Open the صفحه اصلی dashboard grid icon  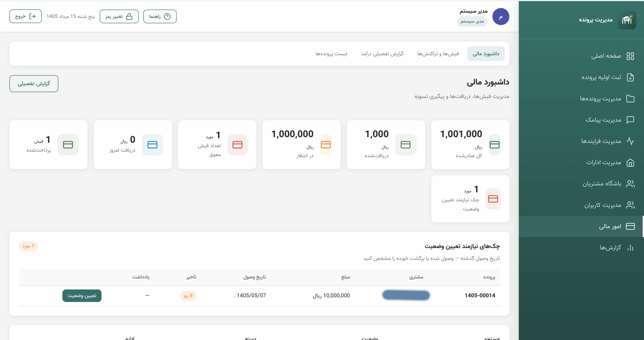click(x=630, y=56)
